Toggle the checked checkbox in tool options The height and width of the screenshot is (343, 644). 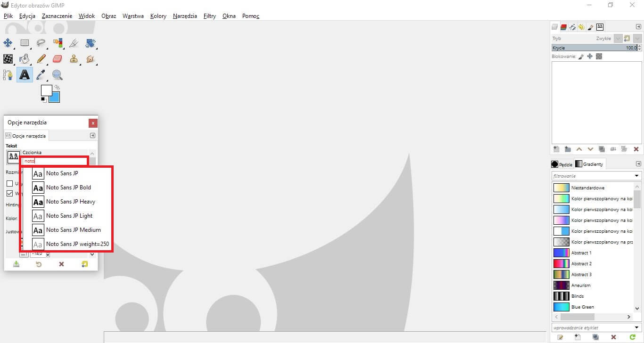click(9, 194)
